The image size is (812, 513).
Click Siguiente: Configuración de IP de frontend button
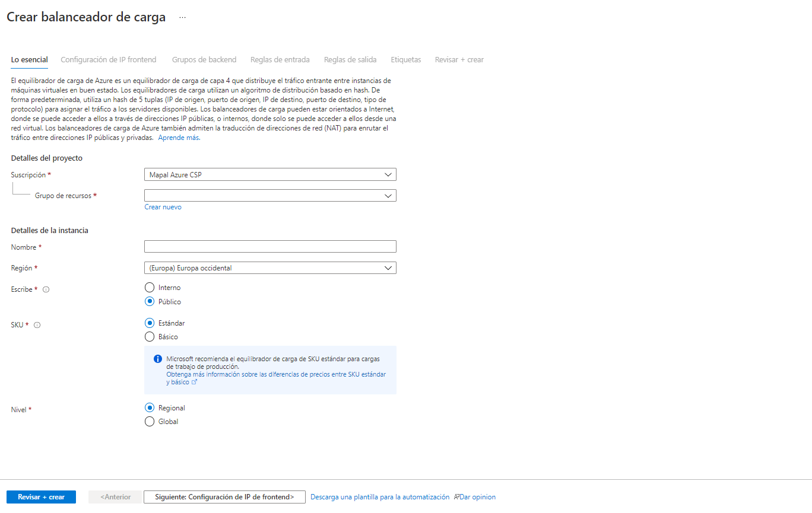[x=224, y=497]
